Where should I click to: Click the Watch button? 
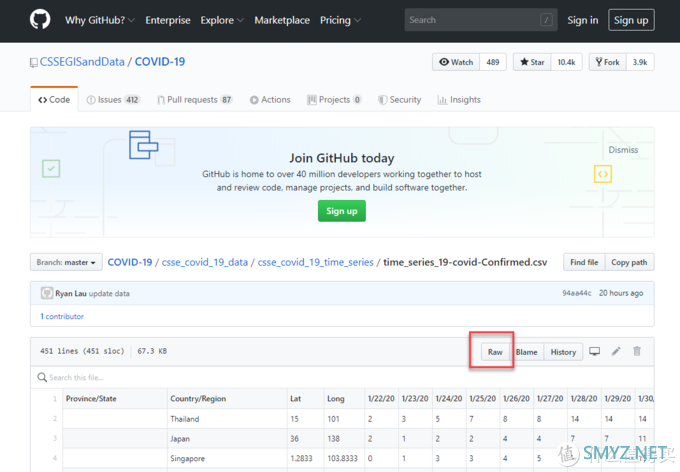coord(456,62)
